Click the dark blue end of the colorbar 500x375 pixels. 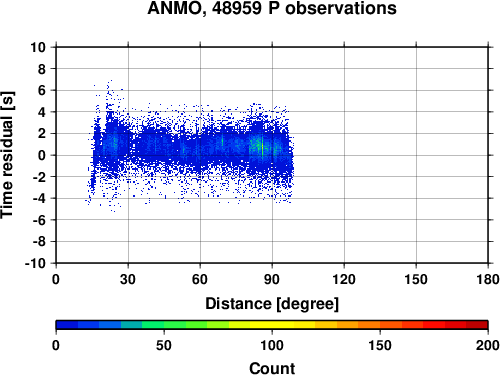pos(67,324)
